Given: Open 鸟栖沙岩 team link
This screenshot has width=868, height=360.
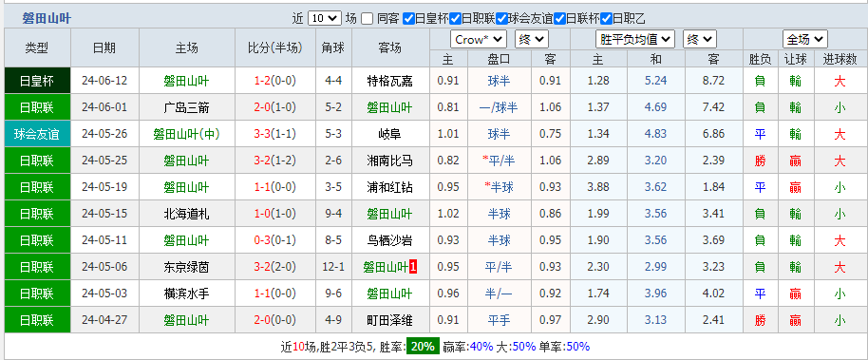Looking at the screenshot, I should tap(390, 241).
